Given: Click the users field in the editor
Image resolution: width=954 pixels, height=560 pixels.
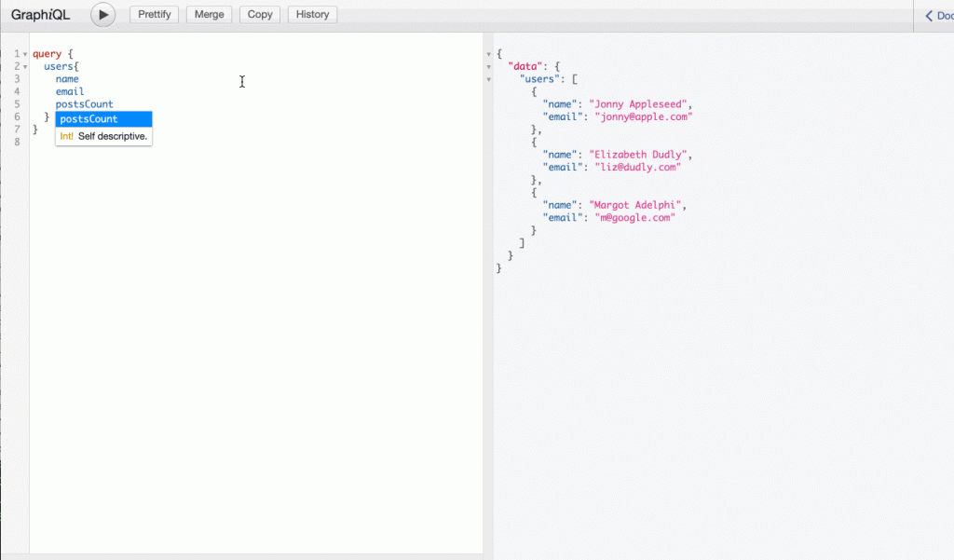Looking at the screenshot, I should [59, 66].
